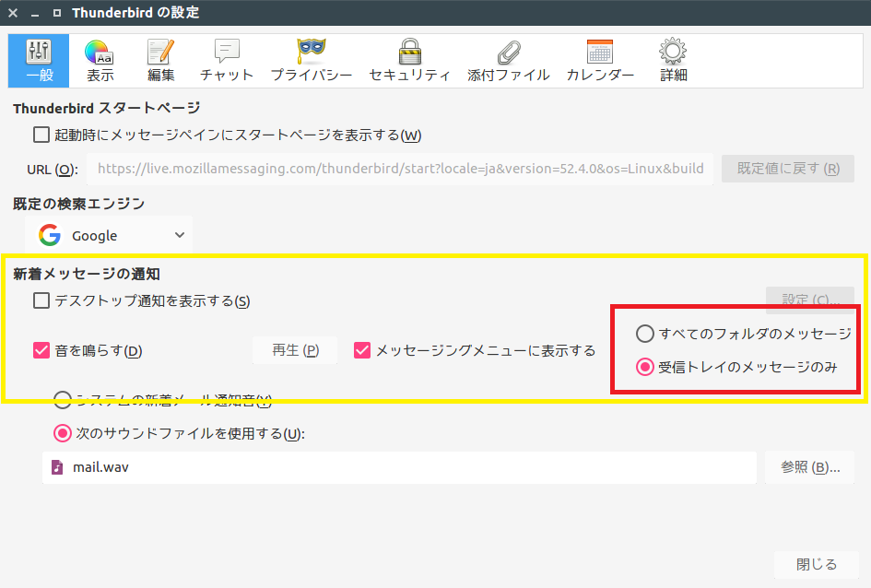The height and width of the screenshot is (588, 871).
Task: Open the 添付ファイル paperclip icon
Action: [x=508, y=60]
